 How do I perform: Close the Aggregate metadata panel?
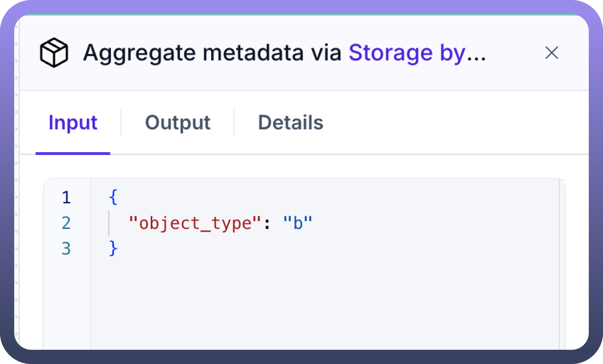(551, 53)
